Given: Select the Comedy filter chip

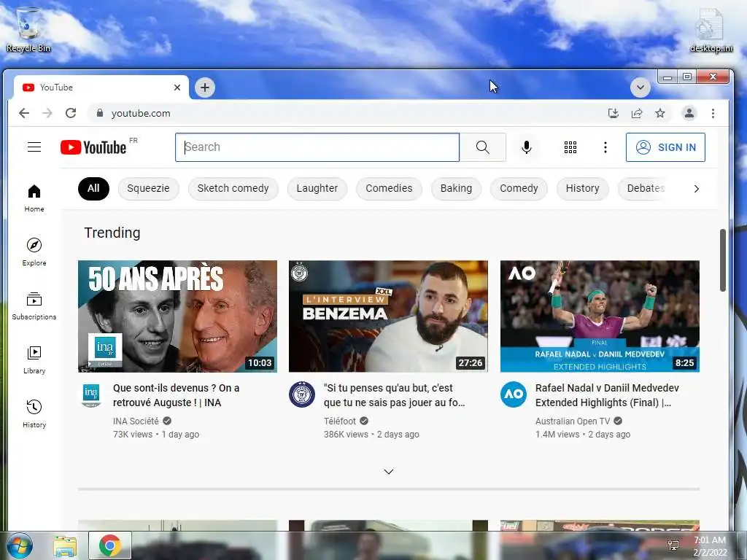Looking at the screenshot, I should (x=519, y=189).
